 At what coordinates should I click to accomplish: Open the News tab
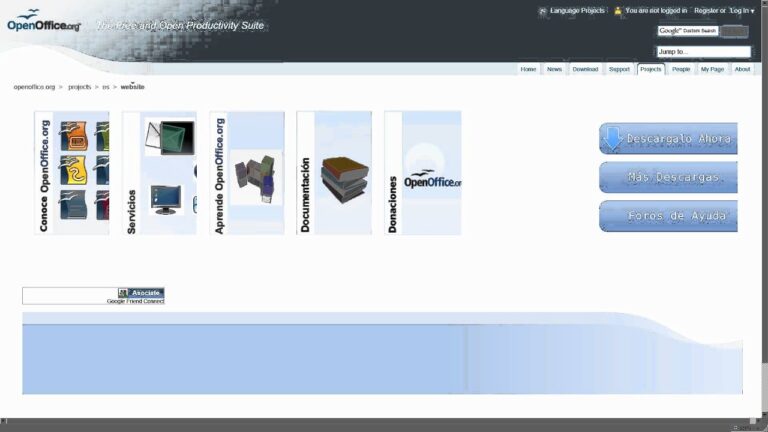point(554,70)
